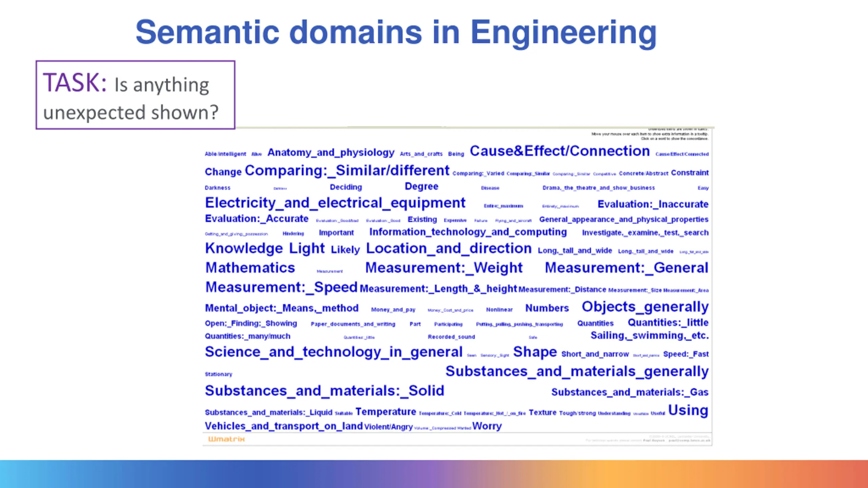Viewport: 868px width, 488px height.
Task: Click Vehicles_and_transport_on_land tag
Action: (x=284, y=426)
